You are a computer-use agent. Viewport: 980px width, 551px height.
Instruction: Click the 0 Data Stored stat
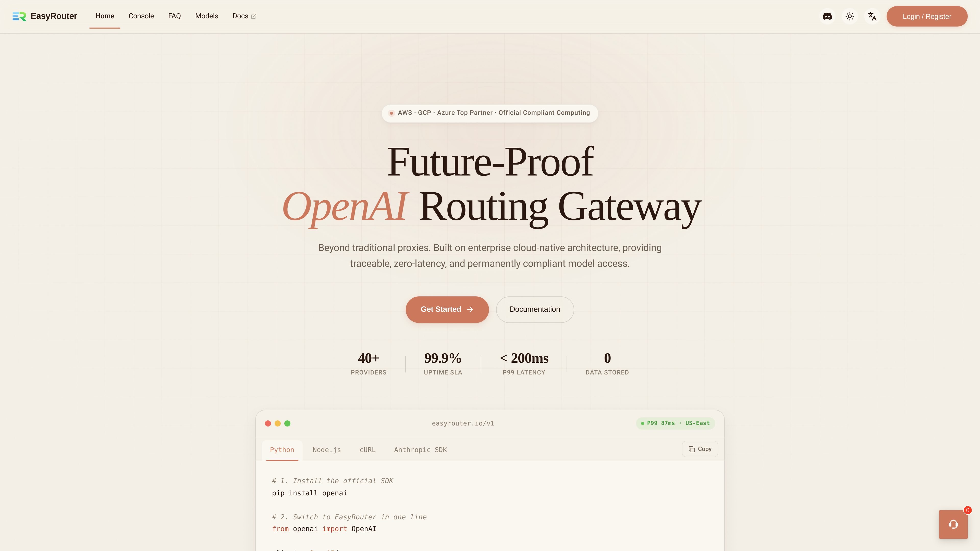click(x=607, y=364)
